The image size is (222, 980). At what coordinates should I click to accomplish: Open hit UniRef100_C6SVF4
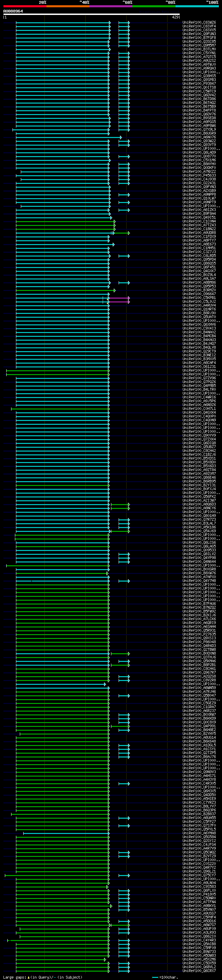tap(199, 26)
